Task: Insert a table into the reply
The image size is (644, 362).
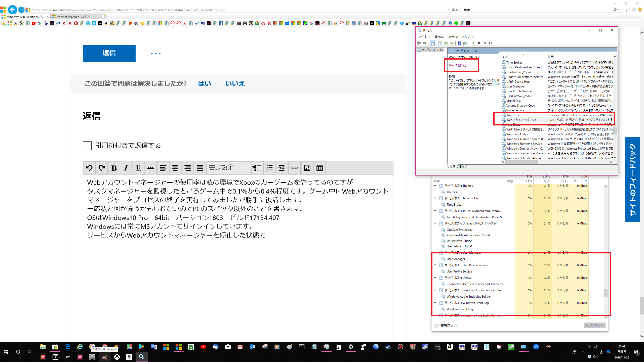Action: point(319,168)
